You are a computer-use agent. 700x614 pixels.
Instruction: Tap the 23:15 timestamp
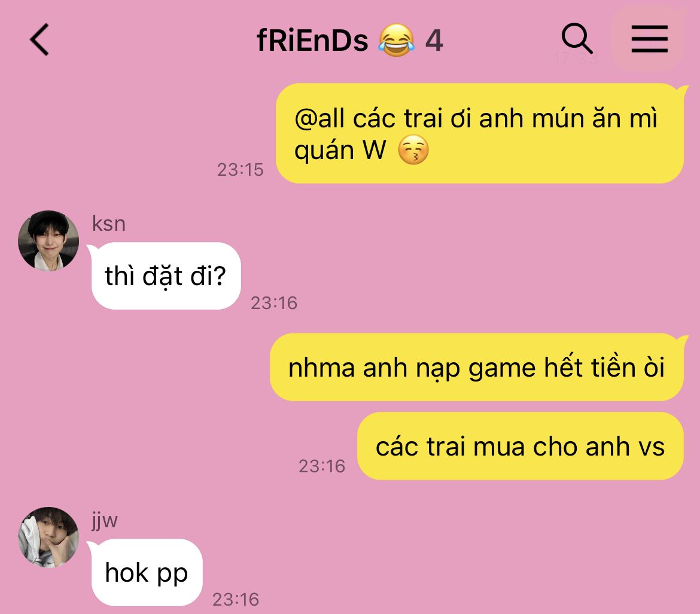240,170
